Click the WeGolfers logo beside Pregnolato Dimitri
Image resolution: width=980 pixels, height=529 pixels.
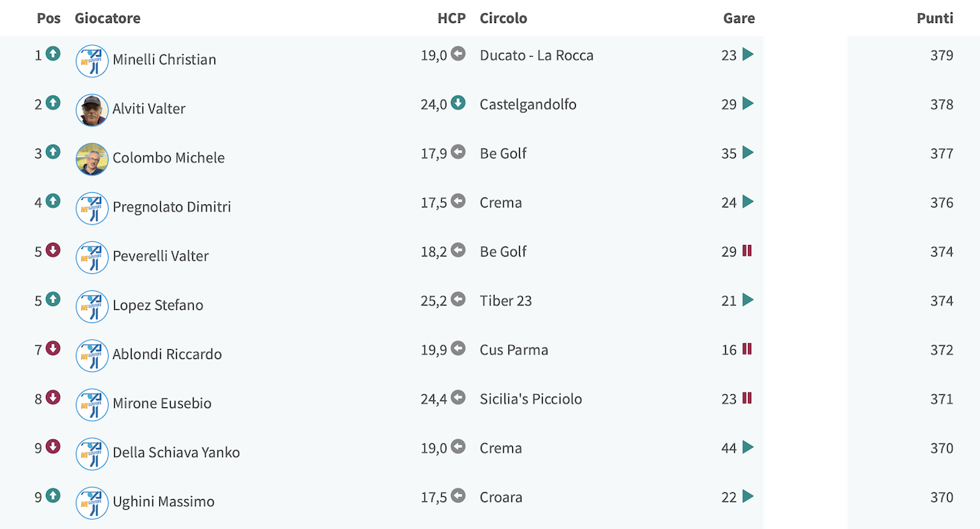[x=92, y=207]
